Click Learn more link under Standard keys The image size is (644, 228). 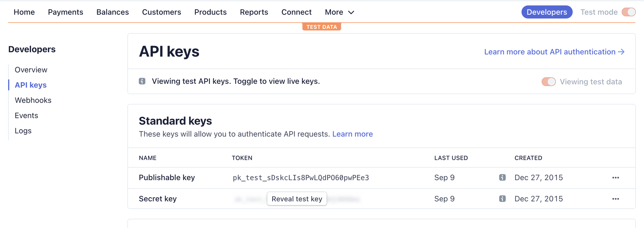click(352, 134)
